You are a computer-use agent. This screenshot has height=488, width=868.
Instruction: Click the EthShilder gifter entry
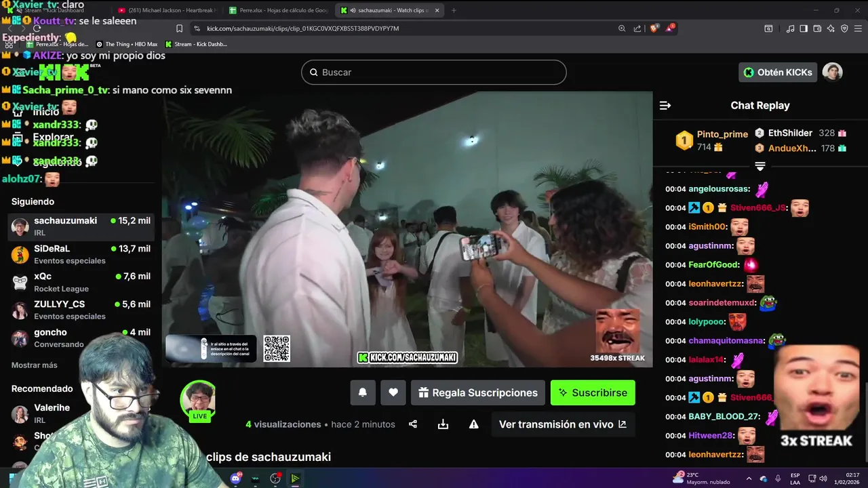(801, 133)
